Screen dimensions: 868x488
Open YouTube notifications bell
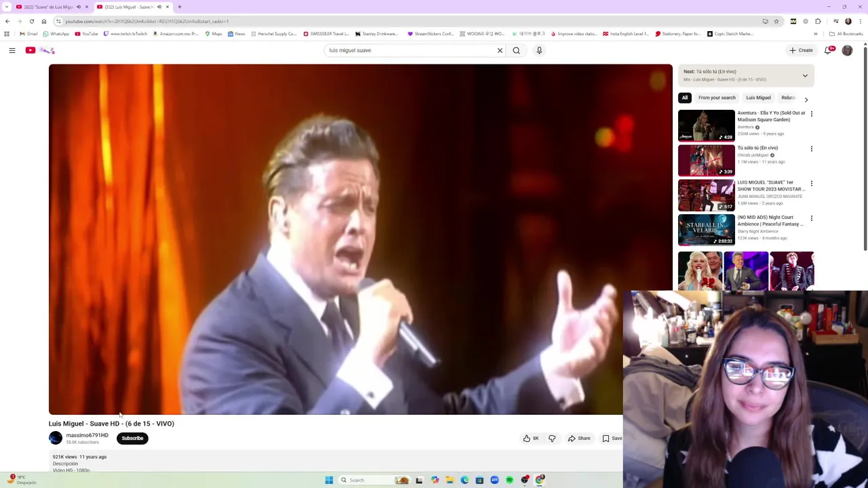[829, 50]
